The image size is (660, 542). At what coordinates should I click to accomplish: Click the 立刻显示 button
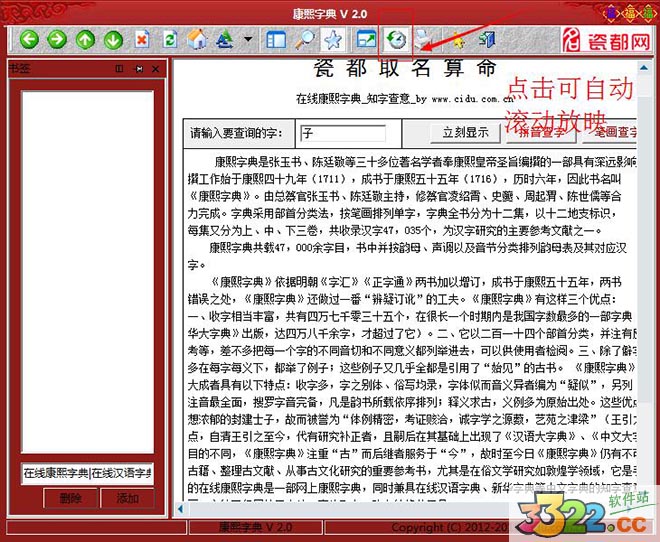pos(465,133)
